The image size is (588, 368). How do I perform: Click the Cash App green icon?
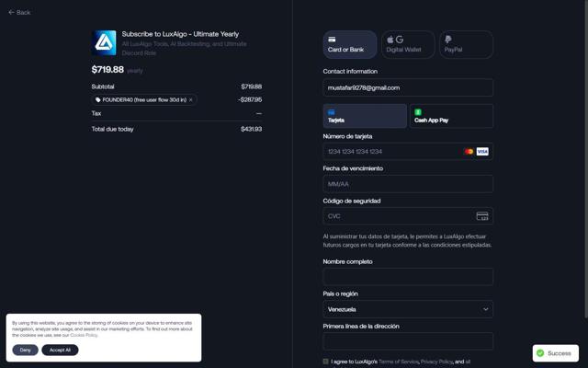click(x=418, y=112)
